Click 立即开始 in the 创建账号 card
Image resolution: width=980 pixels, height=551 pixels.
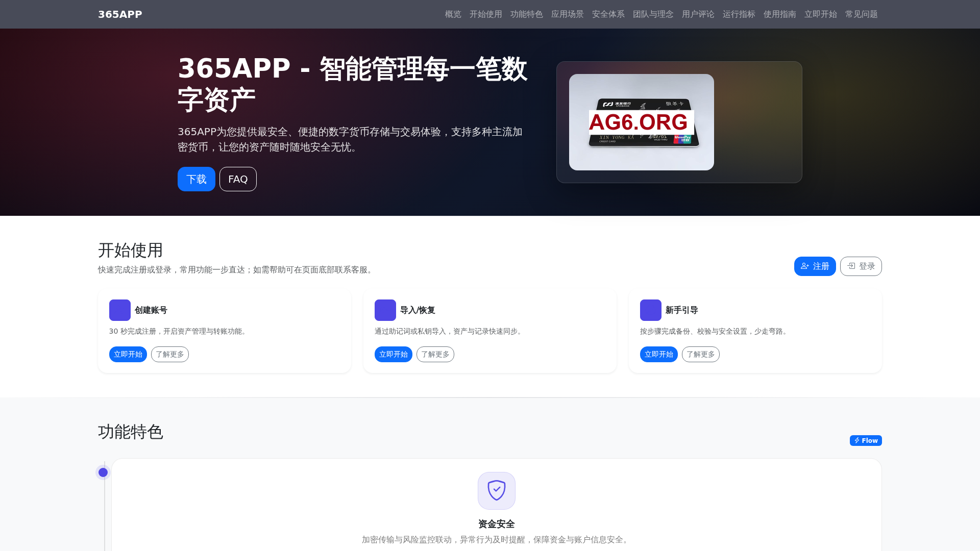point(128,355)
